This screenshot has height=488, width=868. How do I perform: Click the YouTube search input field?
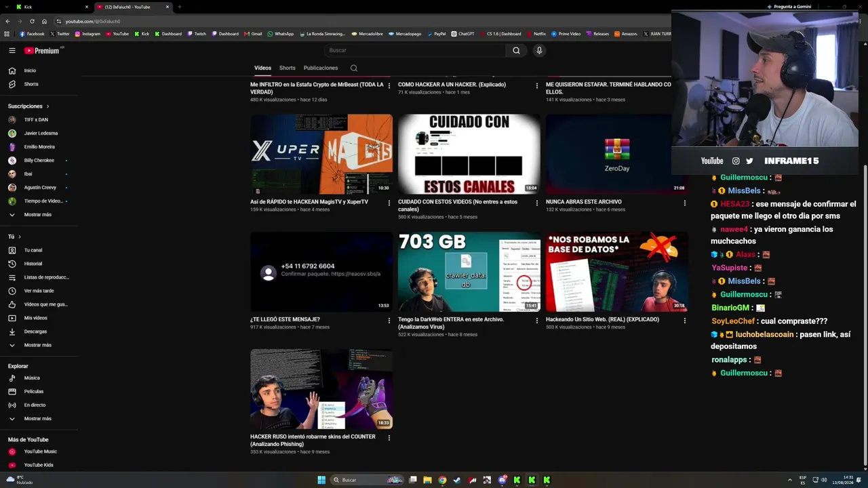coord(414,50)
